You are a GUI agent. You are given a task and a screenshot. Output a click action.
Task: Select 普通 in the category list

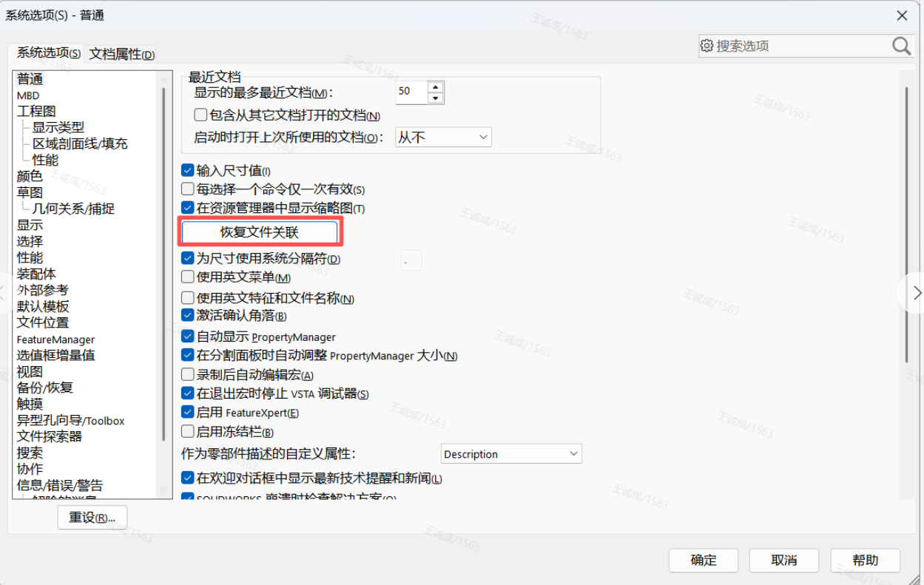click(x=30, y=79)
